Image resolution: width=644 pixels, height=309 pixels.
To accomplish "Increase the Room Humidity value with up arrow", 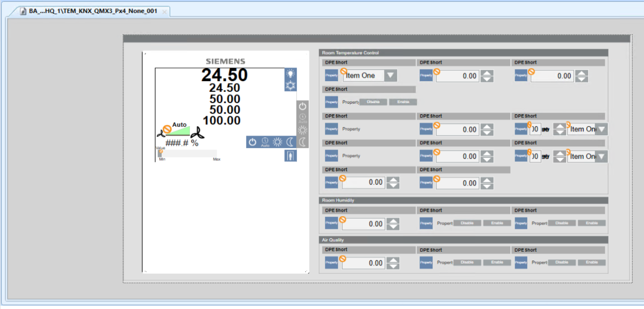I will point(393,221).
